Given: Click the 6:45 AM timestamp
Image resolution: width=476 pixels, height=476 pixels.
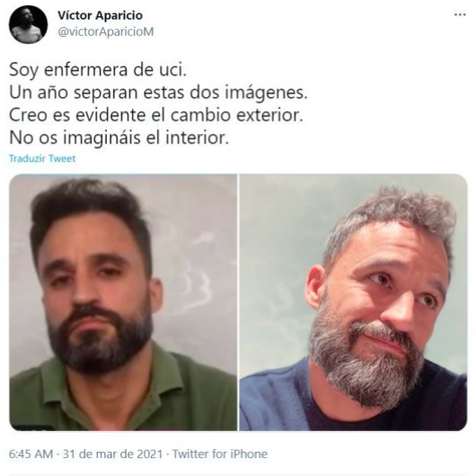Looking at the screenshot, I should [31, 454].
